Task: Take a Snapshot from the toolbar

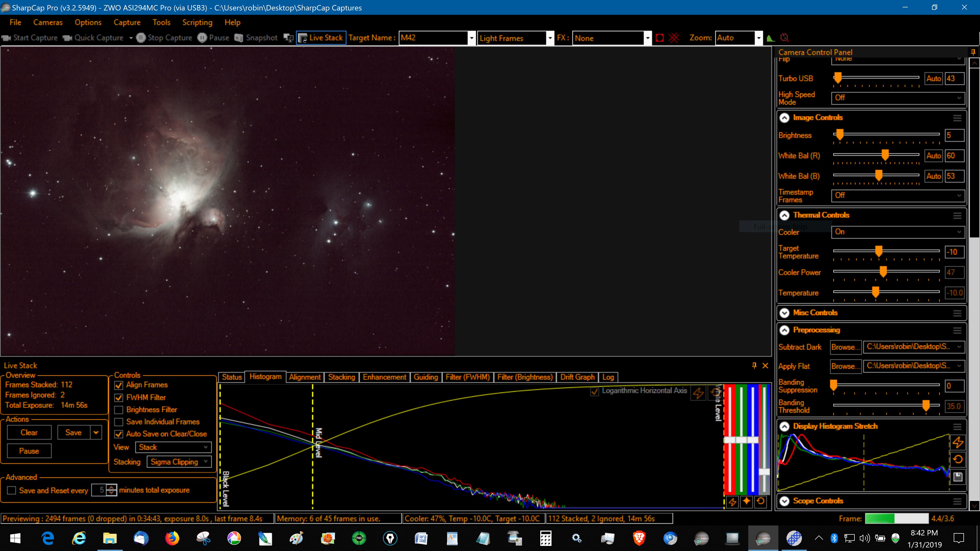Action: [x=256, y=38]
